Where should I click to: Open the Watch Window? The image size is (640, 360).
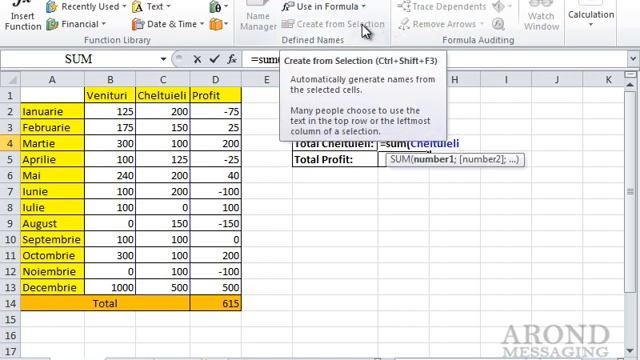541,16
